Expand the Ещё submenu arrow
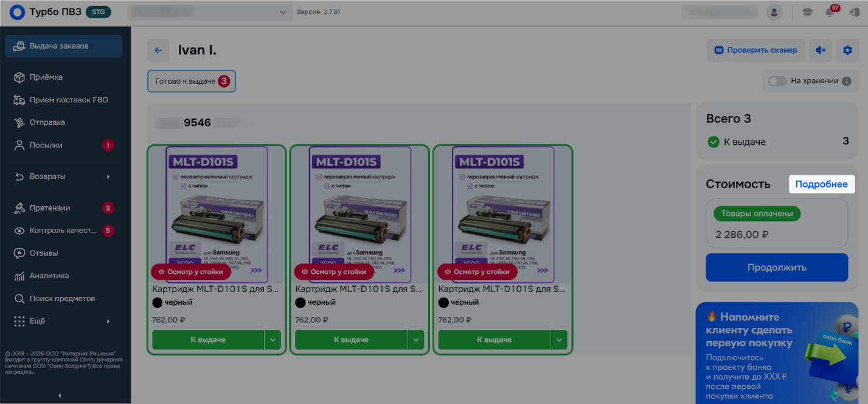Viewport: 868px width, 404px height. 108,321
